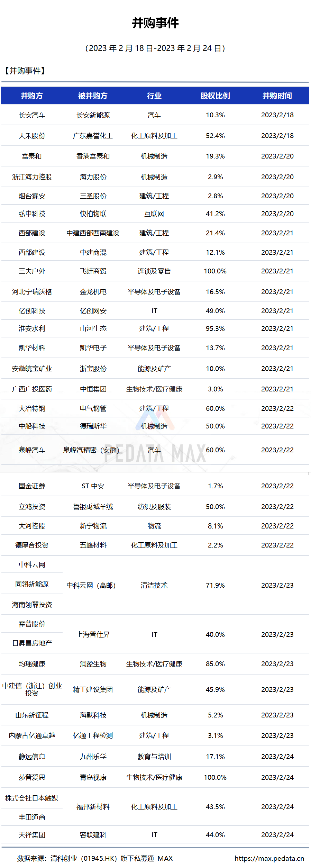
Task: Select the 浙江海力控股 cell
Action: (x=32, y=177)
